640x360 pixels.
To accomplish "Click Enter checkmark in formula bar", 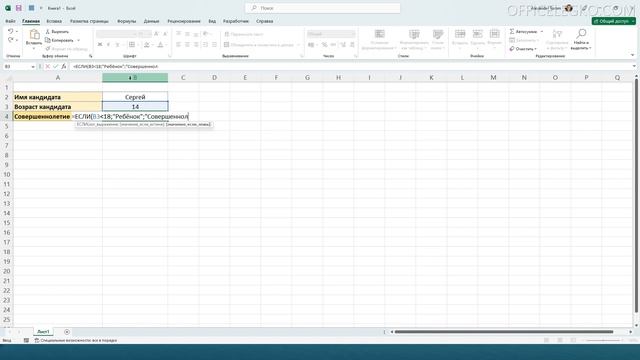I will [x=56, y=66].
